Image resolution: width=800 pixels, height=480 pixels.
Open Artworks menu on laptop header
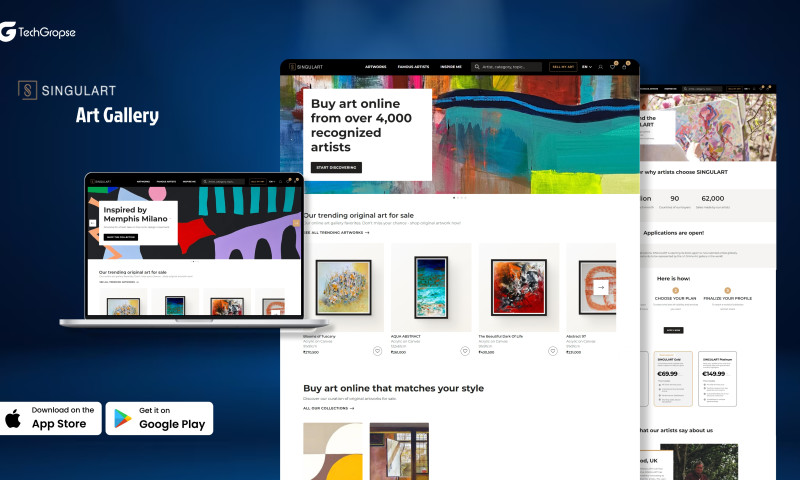(x=143, y=182)
